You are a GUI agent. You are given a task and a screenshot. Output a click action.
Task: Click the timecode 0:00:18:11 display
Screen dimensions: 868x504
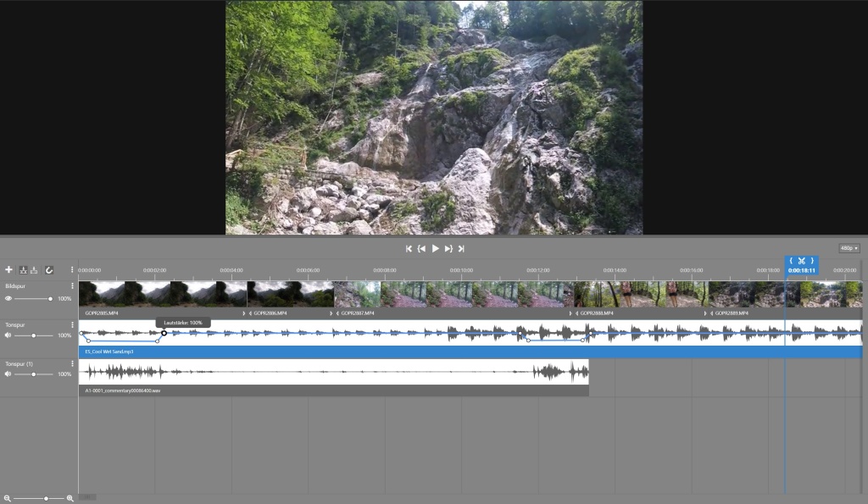coord(802,270)
